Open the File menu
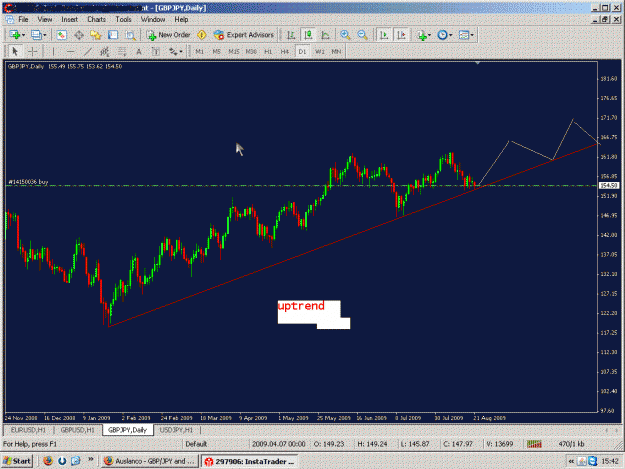 coord(23,19)
